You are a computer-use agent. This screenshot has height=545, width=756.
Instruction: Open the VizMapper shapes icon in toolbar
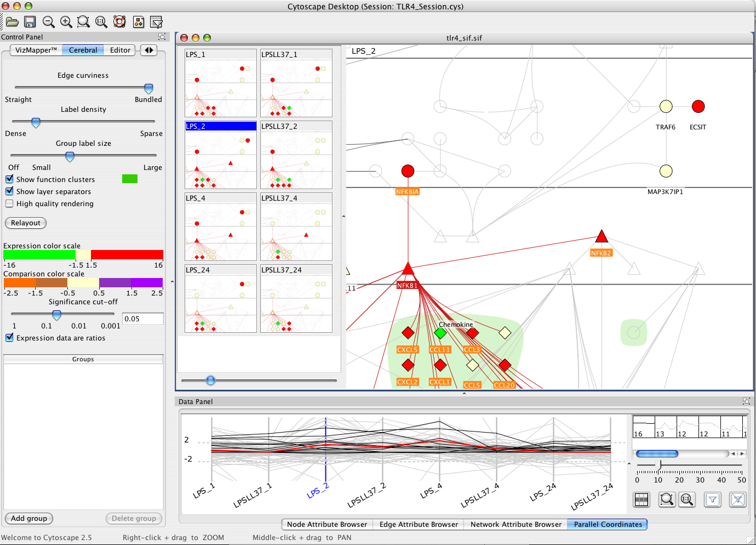(x=139, y=22)
